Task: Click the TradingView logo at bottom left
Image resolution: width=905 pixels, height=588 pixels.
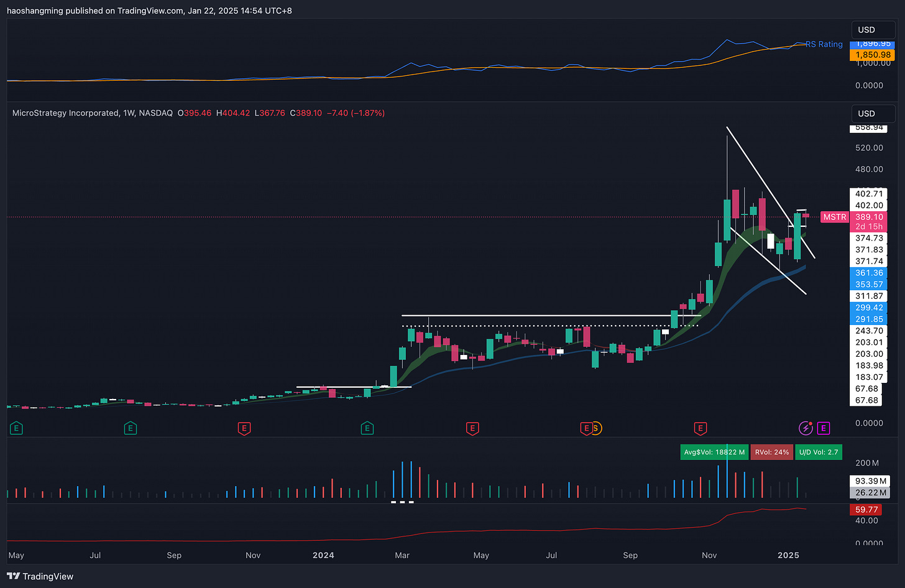Action: 40,576
